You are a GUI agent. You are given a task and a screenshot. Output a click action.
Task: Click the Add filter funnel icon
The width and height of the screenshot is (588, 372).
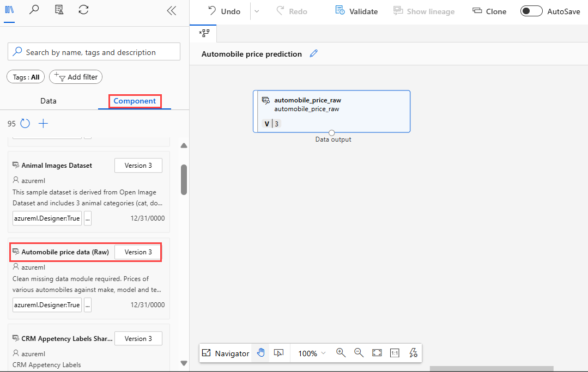(x=59, y=77)
